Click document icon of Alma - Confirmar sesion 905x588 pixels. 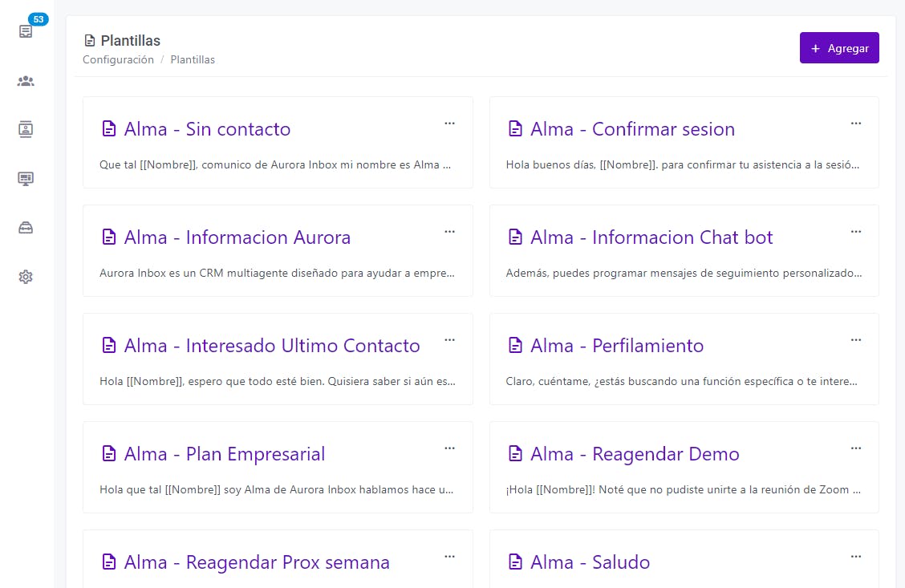pos(515,128)
